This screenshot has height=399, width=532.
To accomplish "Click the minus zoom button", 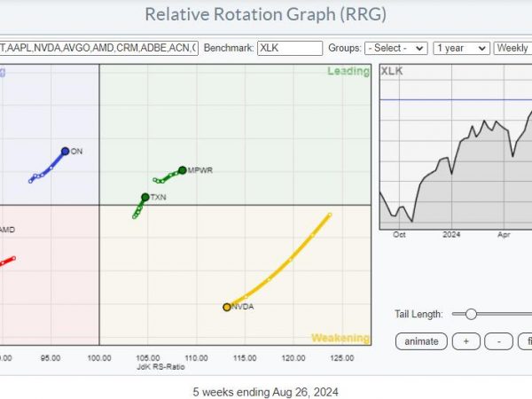I will [x=498, y=341].
